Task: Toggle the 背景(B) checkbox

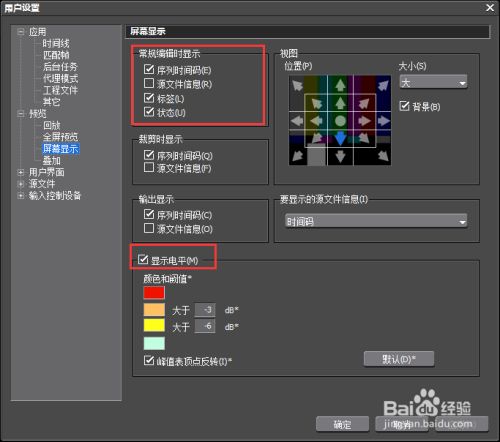Action: 404,106
